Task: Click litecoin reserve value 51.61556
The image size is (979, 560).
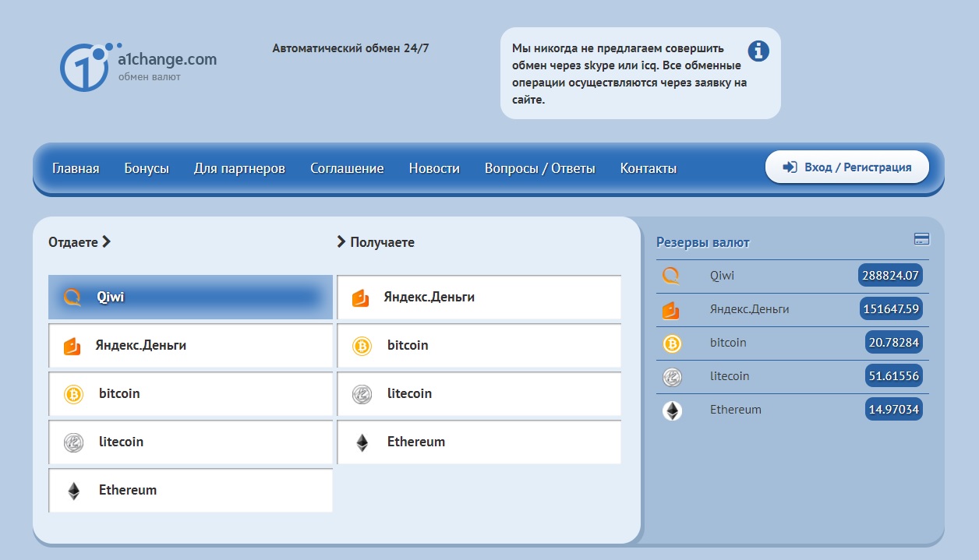Action: point(893,375)
